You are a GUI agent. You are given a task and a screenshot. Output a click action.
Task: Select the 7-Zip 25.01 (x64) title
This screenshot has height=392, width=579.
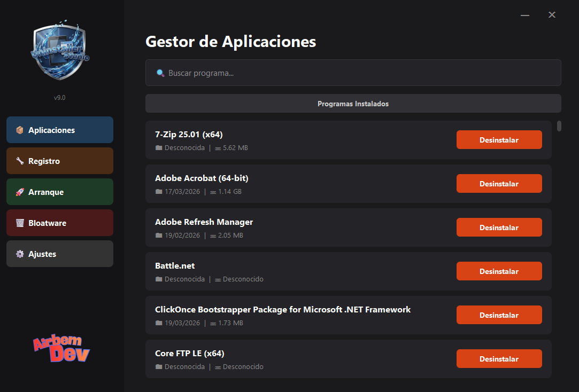(x=189, y=135)
